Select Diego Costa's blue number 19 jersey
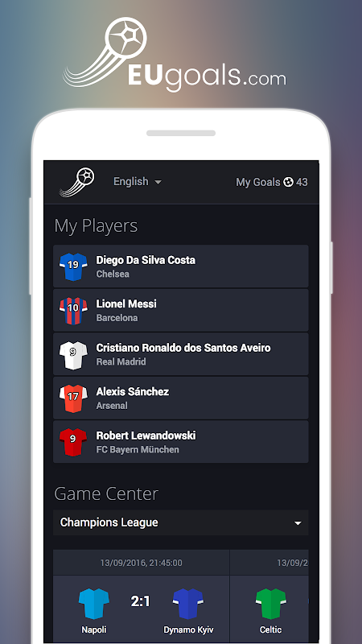This screenshot has width=362, height=644. tap(73, 266)
